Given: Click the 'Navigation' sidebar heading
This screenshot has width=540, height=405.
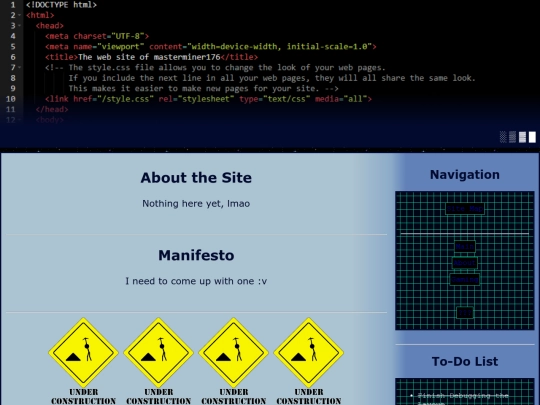Looking at the screenshot, I should [465, 175].
